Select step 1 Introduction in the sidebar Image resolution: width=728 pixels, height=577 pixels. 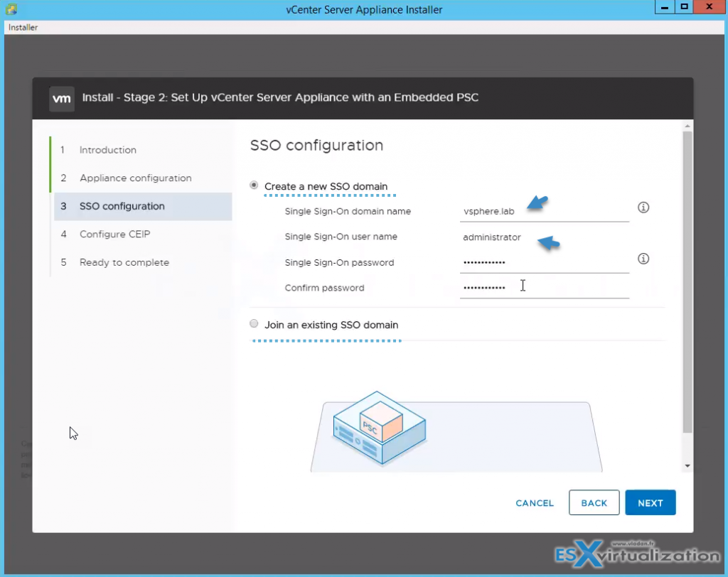tap(107, 150)
